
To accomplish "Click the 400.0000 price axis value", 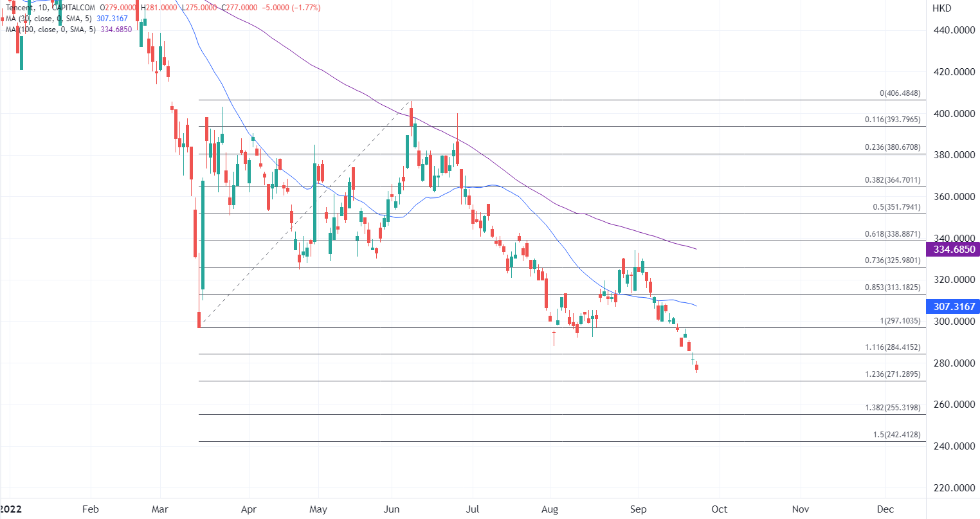I will click(x=954, y=114).
